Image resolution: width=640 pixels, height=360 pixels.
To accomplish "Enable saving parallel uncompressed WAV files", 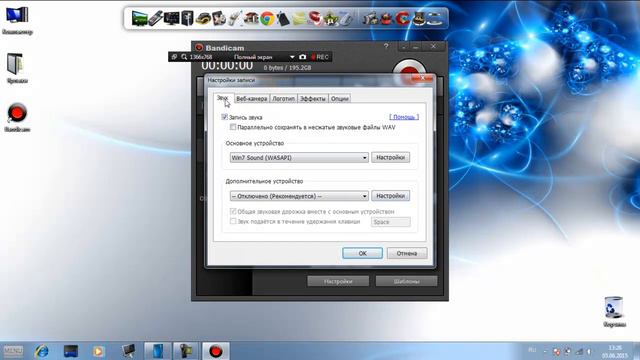I will [233, 127].
